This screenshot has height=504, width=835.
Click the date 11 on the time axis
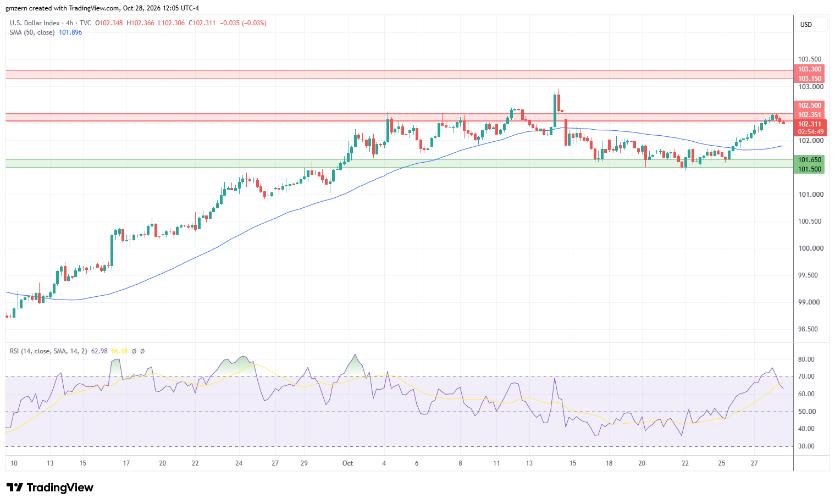496,463
